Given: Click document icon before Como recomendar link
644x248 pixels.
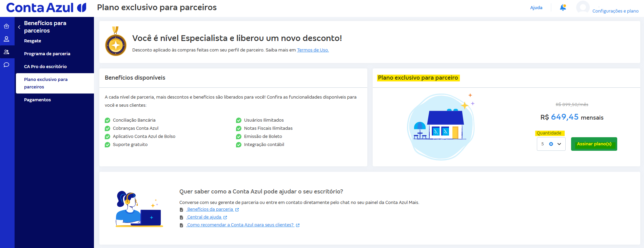Looking at the screenshot, I should [181, 225].
